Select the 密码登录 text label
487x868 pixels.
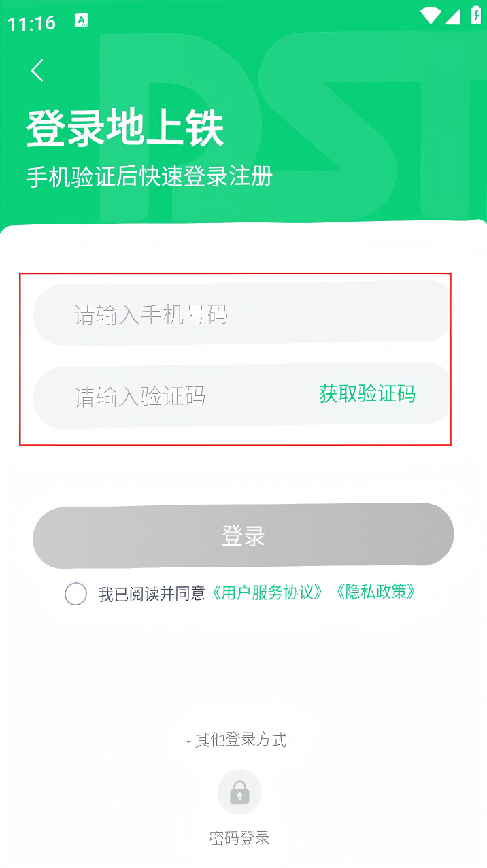239,838
